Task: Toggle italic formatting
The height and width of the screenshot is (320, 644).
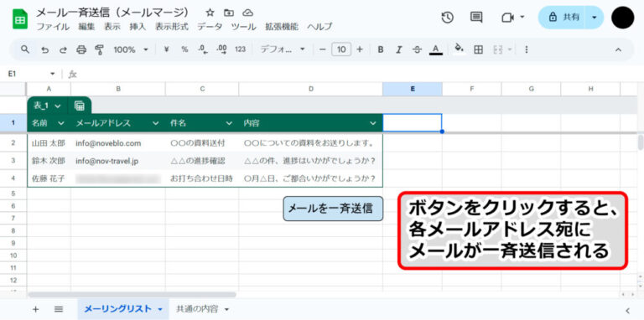Action: click(x=398, y=49)
